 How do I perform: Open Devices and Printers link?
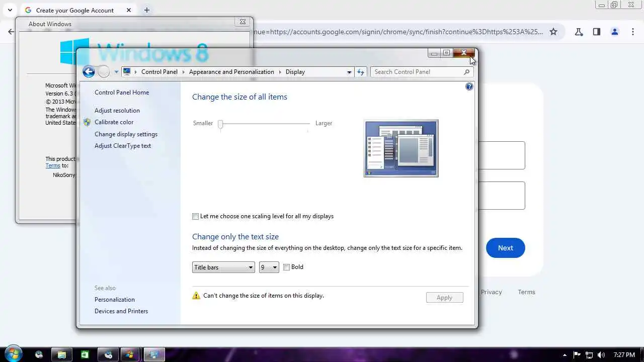point(121,311)
